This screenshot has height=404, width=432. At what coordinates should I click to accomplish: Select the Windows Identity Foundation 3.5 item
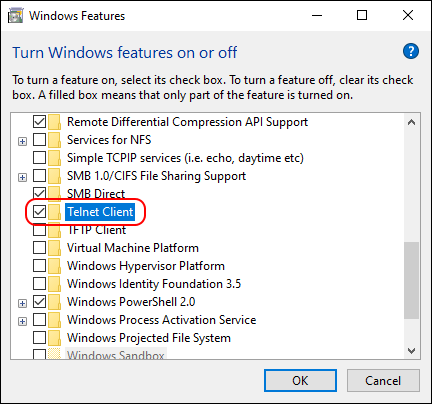(154, 284)
